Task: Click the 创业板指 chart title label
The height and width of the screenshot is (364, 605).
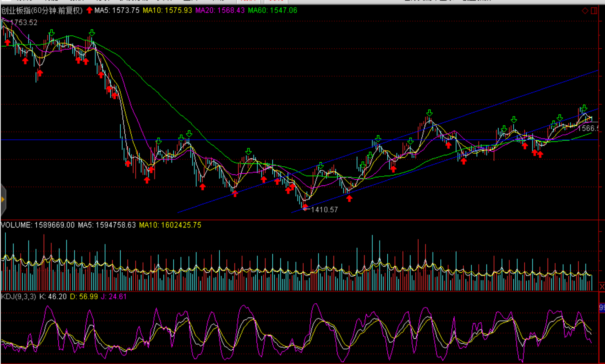Action: [x=42, y=10]
